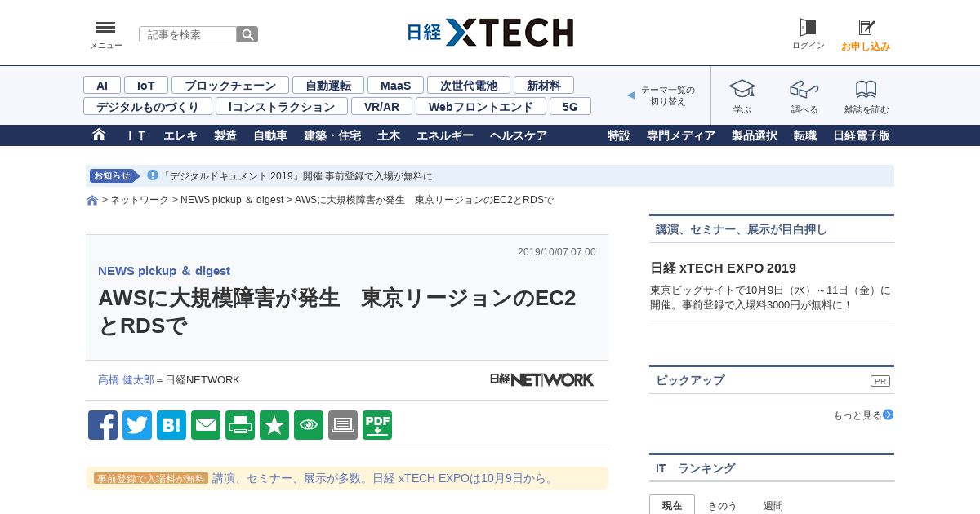Click the star favorite icon
The width and height of the screenshot is (980, 514).
(x=274, y=425)
